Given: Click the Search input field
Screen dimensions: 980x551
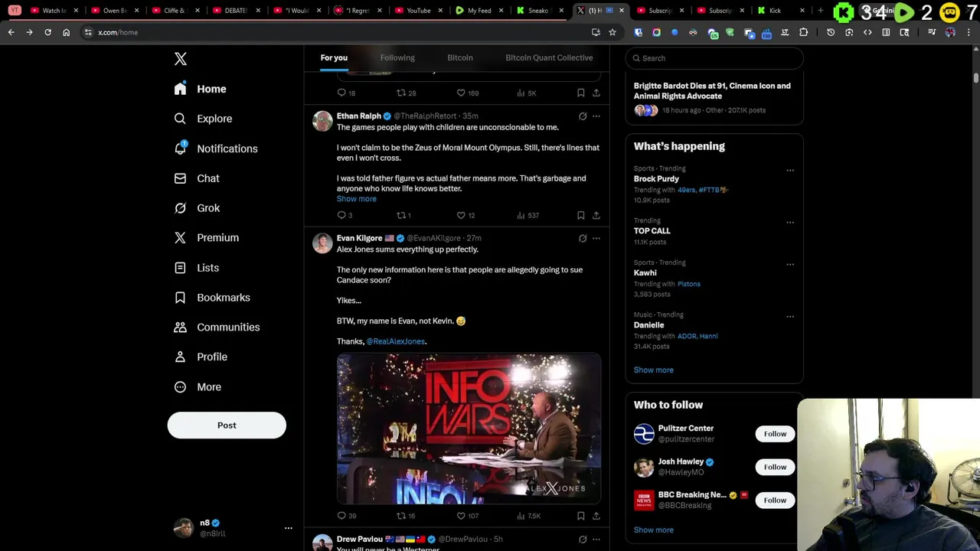Looking at the screenshot, I should [714, 58].
